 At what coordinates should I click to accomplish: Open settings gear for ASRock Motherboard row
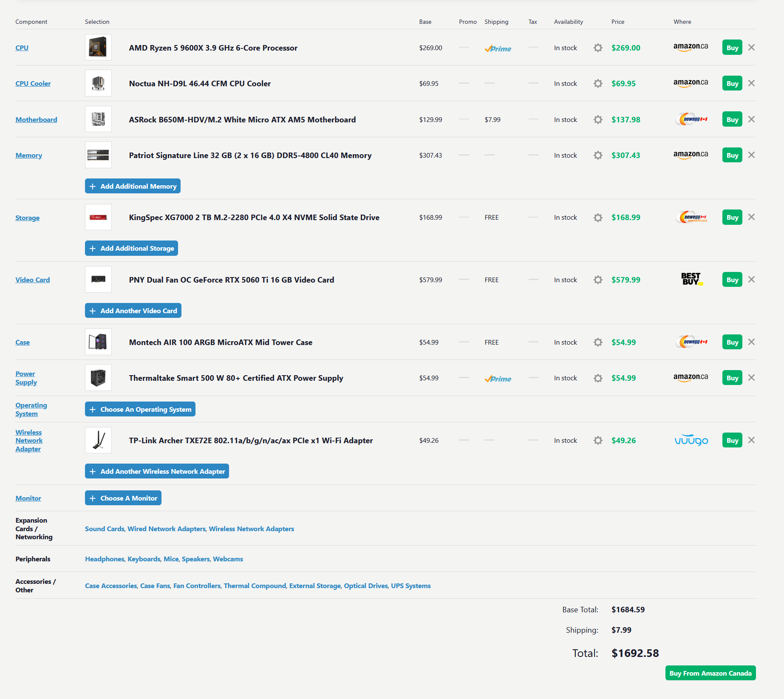click(598, 119)
